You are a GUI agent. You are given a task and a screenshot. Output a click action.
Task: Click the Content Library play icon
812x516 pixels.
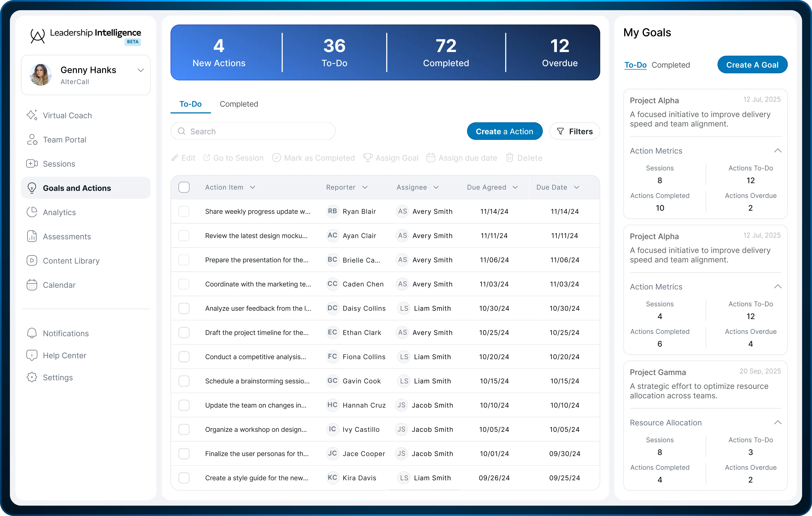pyautogui.click(x=32, y=261)
